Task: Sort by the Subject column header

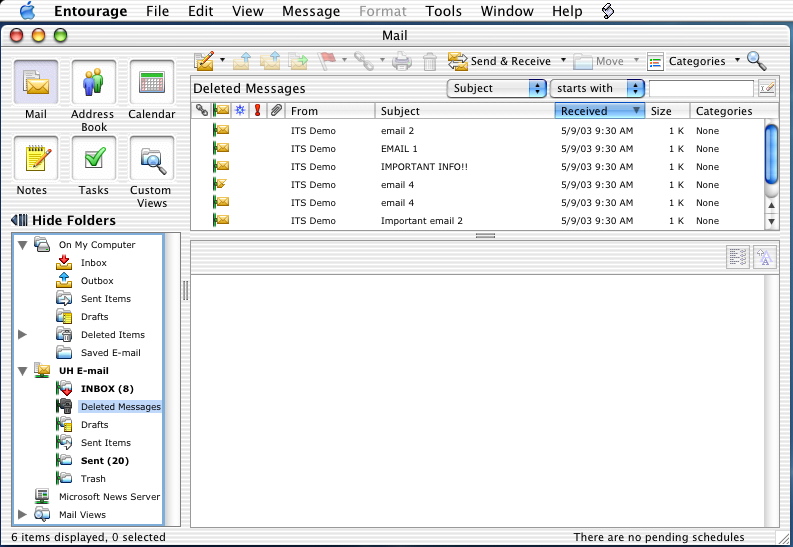Action: coord(465,111)
